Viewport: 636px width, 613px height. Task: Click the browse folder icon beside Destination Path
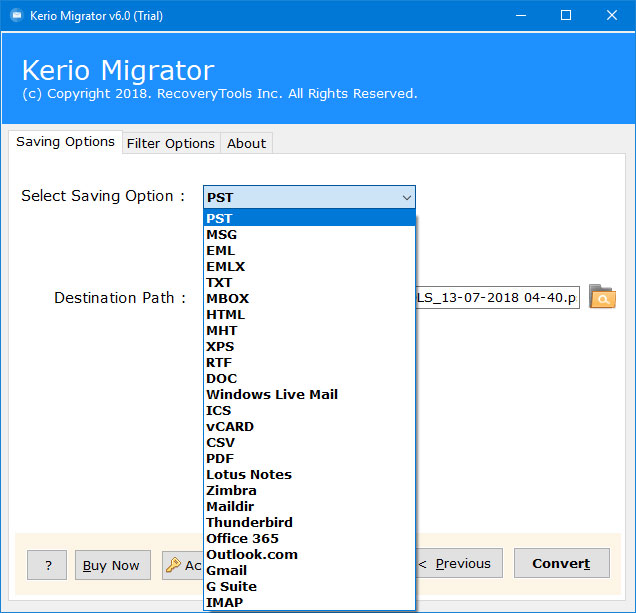pos(602,297)
